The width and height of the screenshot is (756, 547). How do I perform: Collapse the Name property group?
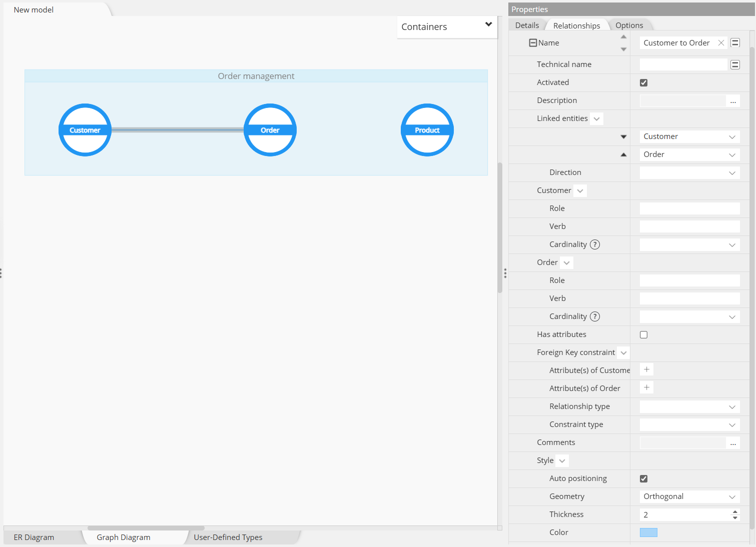tap(533, 42)
